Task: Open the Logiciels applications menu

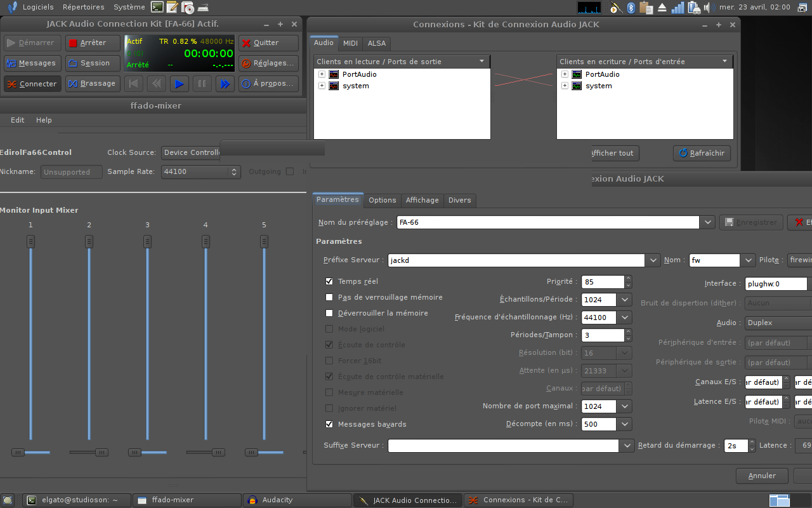Action: click(x=38, y=8)
